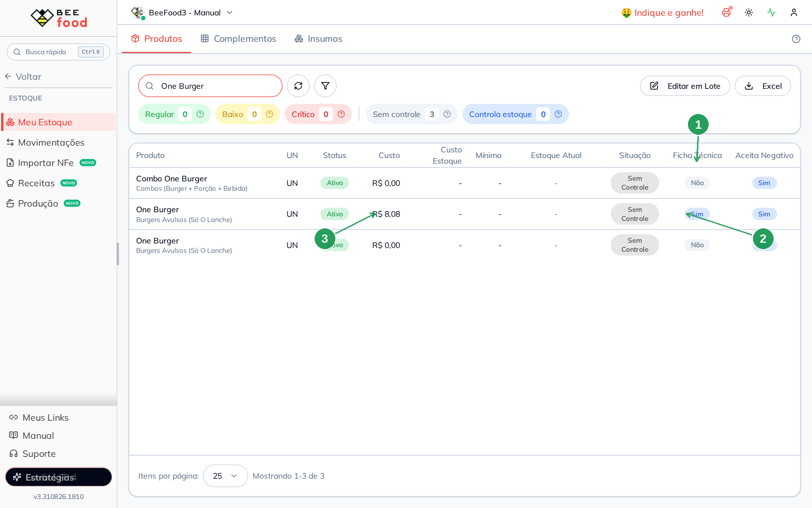This screenshot has width=812, height=508.
Task: Filter by the Sem controle chip
Action: (x=412, y=114)
